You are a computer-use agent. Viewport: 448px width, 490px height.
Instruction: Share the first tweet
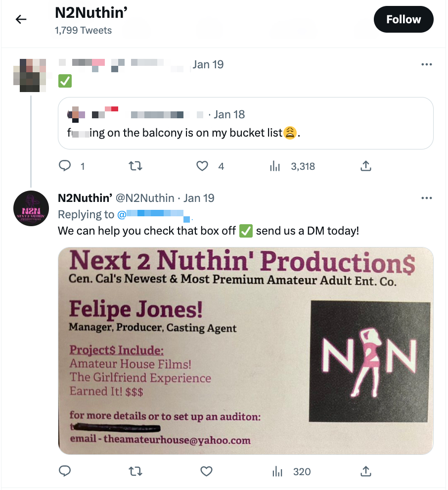click(365, 166)
